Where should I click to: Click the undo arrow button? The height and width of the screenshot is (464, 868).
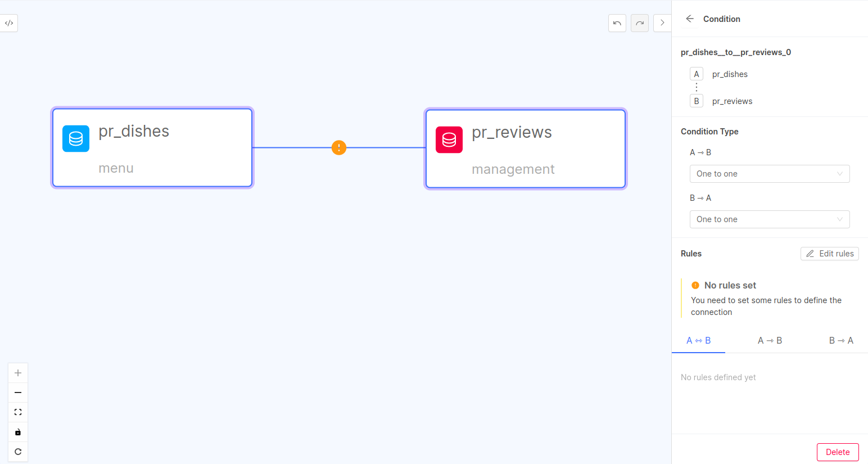click(x=617, y=23)
